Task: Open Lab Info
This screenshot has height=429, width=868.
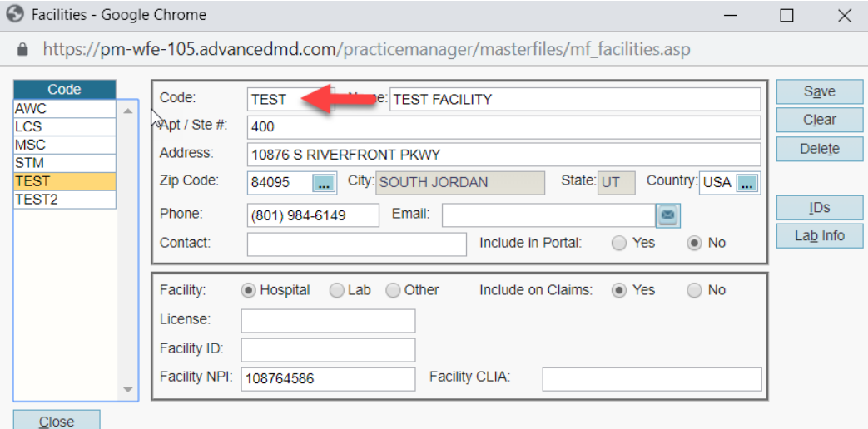Action: tap(819, 236)
